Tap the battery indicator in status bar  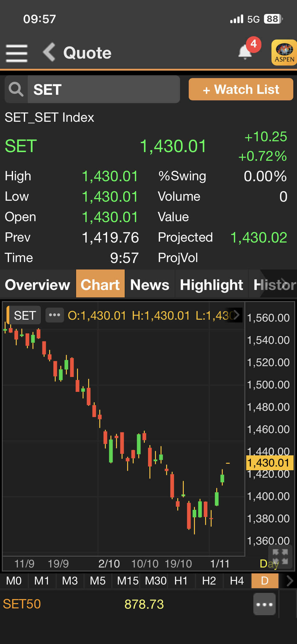tap(273, 19)
